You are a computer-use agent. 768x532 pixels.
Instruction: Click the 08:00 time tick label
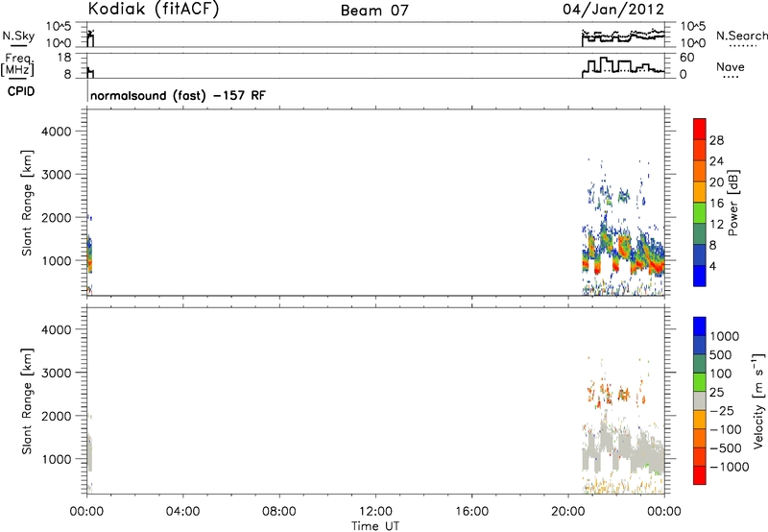(279, 512)
